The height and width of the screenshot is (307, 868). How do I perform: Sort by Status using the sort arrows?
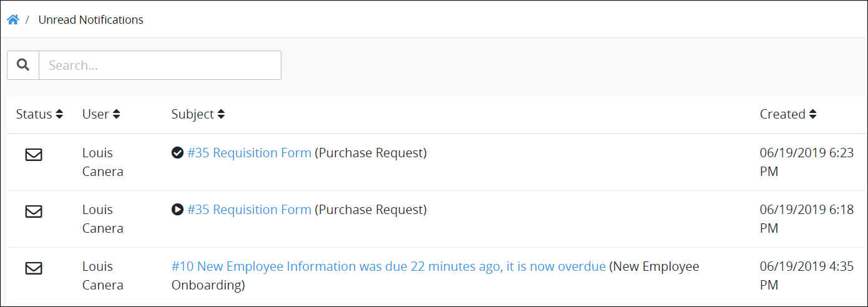point(59,114)
